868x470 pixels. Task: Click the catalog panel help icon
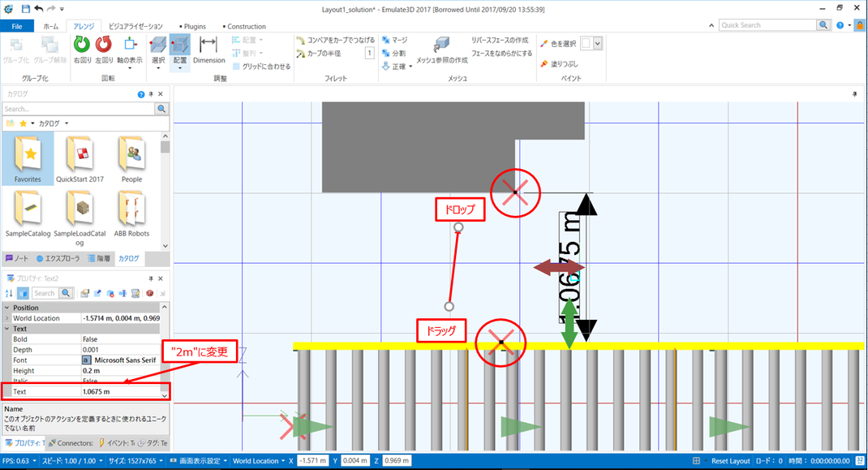[140, 94]
